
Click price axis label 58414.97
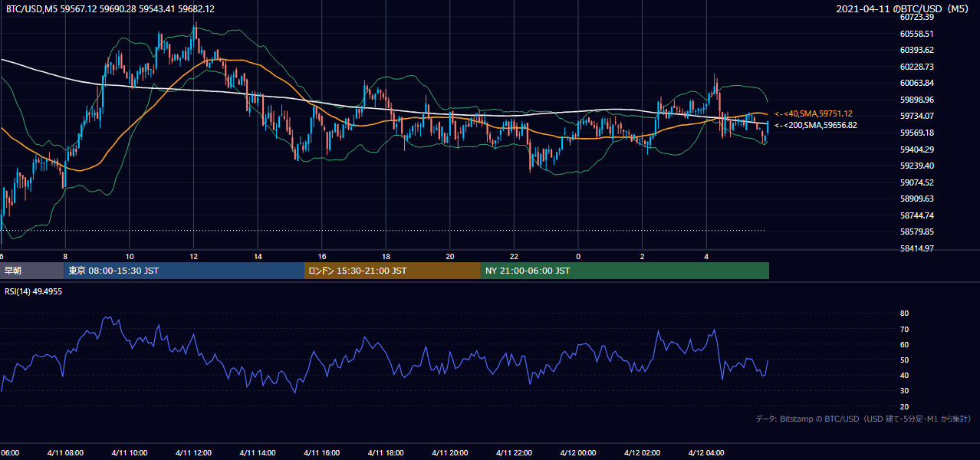(916, 248)
